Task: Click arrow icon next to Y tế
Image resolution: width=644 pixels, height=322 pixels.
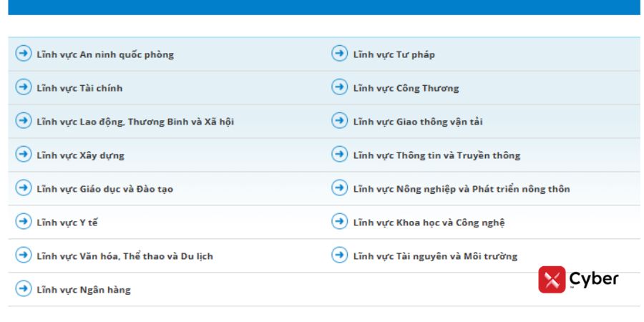Action: pos(24,222)
